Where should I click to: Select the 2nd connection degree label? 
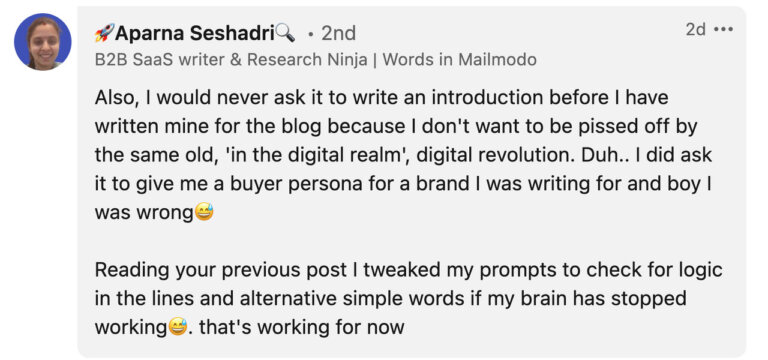point(338,33)
